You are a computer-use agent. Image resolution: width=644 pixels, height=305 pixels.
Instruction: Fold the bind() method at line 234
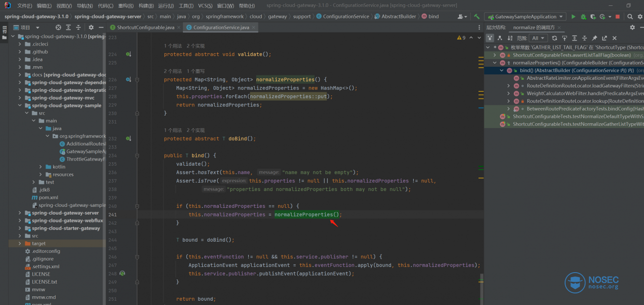tap(137, 155)
